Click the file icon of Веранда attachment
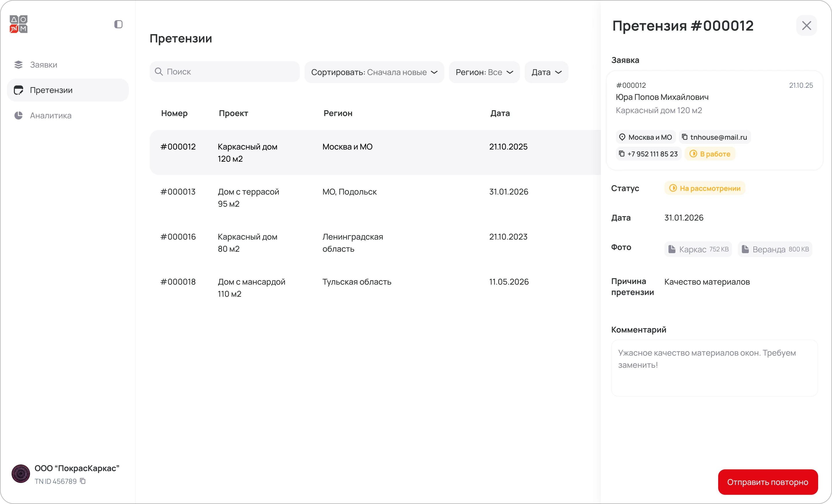Viewport: 832px width, 504px height. [x=745, y=249]
